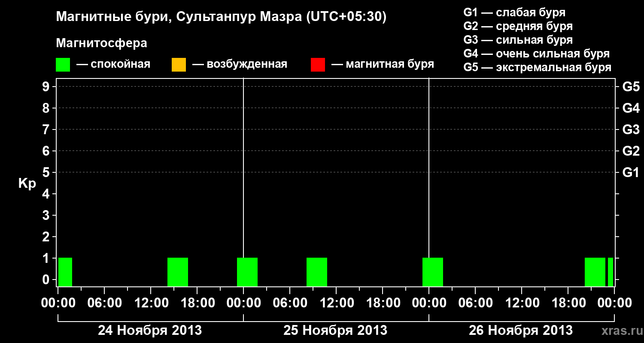The height and width of the screenshot is (343, 644).
Task: Click 'G1 — слабая буря' legend line
Action: [514, 12]
